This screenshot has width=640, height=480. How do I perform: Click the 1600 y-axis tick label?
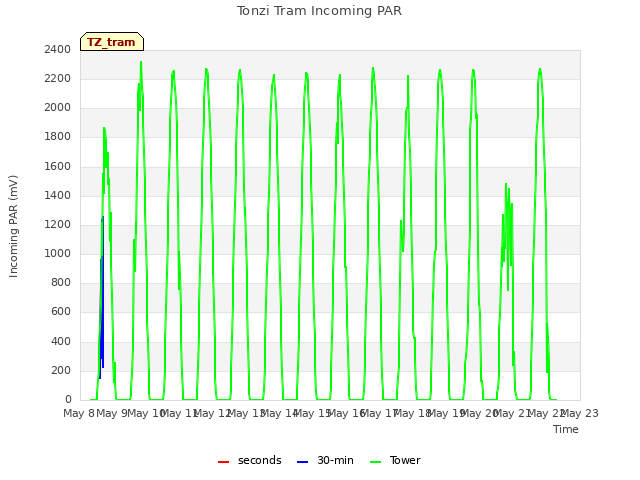pyautogui.click(x=58, y=166)
